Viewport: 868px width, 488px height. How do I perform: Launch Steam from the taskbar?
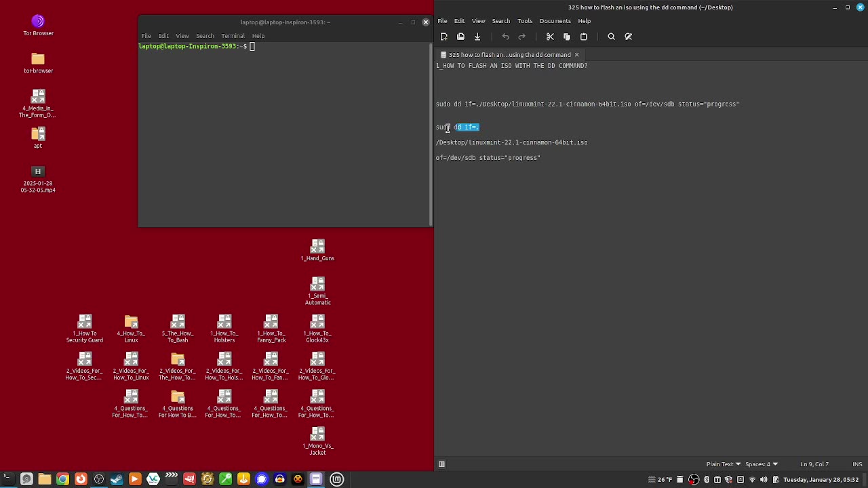(117, 479)
